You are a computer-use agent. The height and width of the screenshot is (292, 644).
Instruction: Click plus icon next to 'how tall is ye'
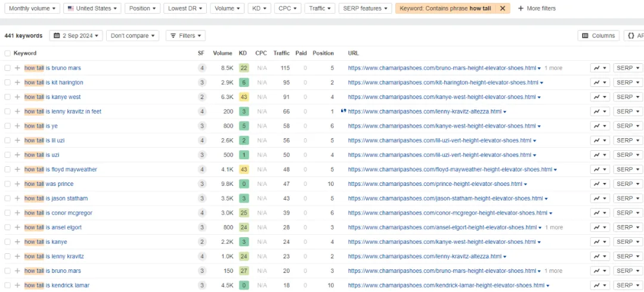pos(17,126)
